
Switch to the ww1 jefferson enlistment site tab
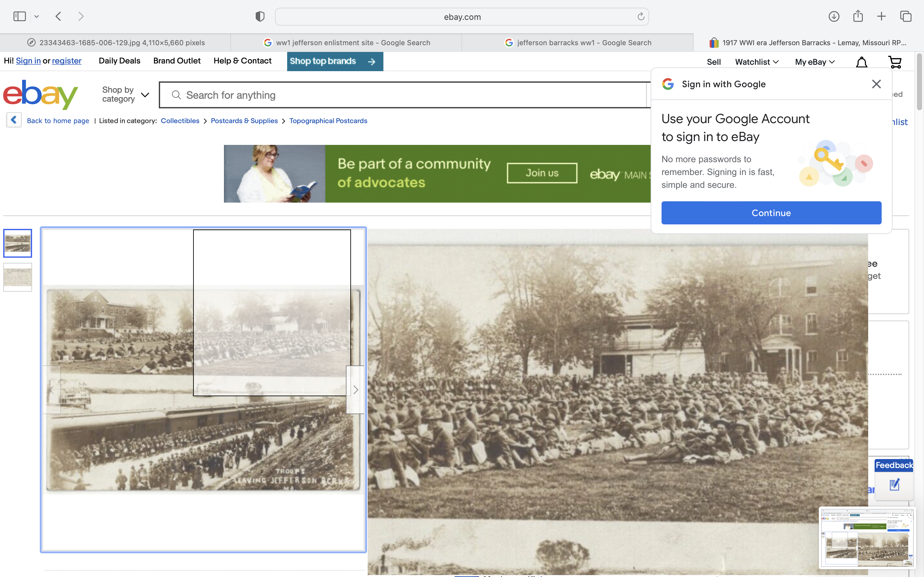[347, 43]
